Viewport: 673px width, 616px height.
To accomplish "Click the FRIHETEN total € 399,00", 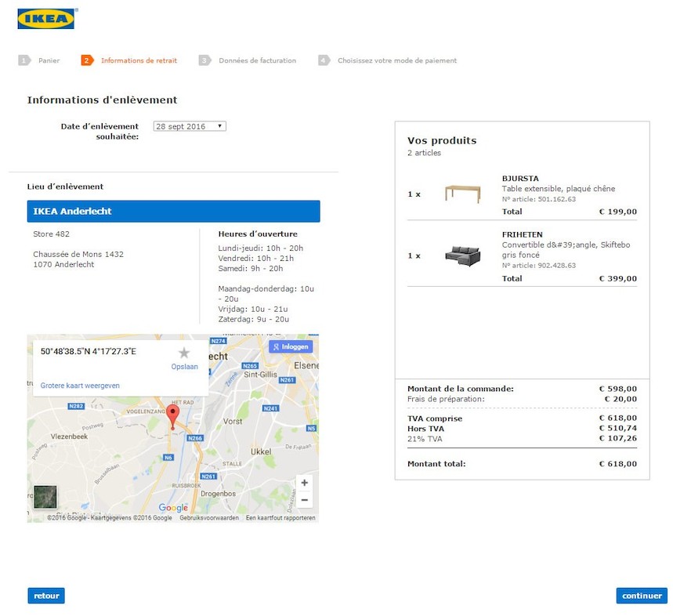I will coord(618,278).
